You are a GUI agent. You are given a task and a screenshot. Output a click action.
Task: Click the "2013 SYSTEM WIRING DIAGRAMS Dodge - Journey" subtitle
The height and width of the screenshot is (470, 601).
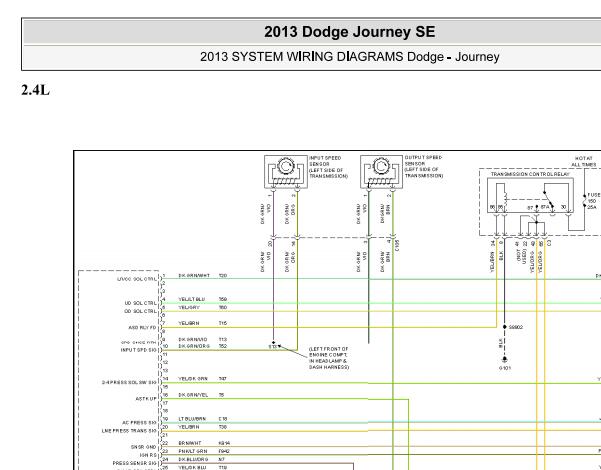click(x=350, y=57)
